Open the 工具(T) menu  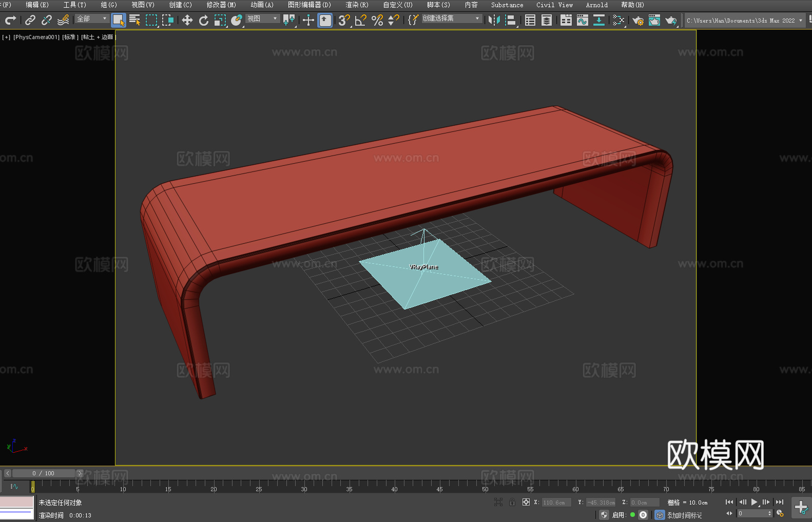[74, 5]
